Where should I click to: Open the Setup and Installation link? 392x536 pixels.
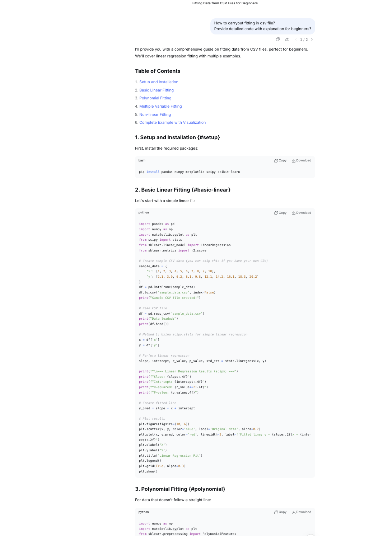(x=159, y=82)
